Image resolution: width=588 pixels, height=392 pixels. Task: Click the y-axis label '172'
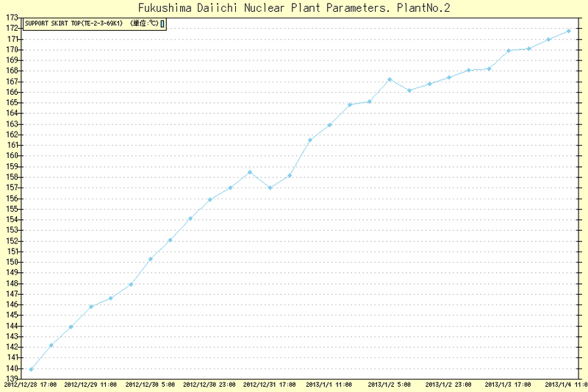click(x=12, y=28)
